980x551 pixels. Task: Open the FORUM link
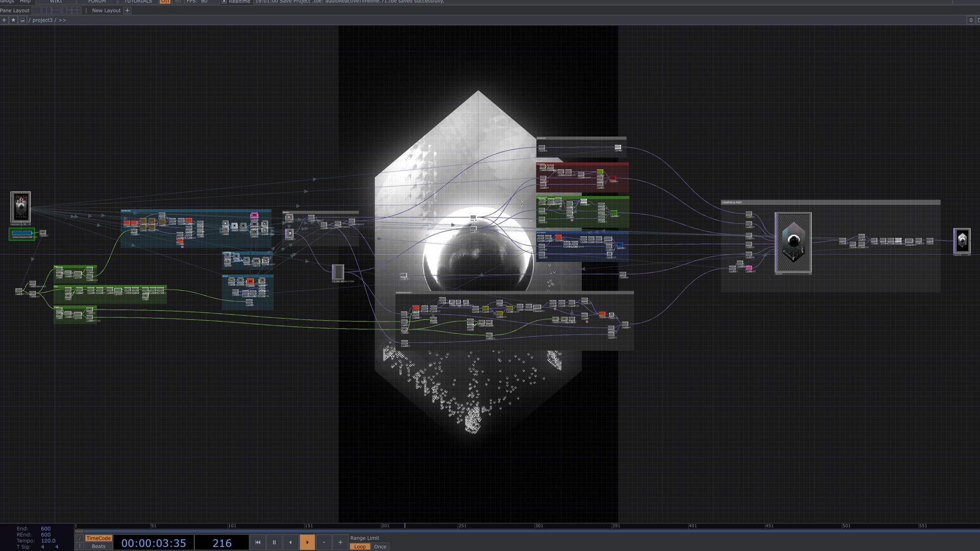coord(96,2)
